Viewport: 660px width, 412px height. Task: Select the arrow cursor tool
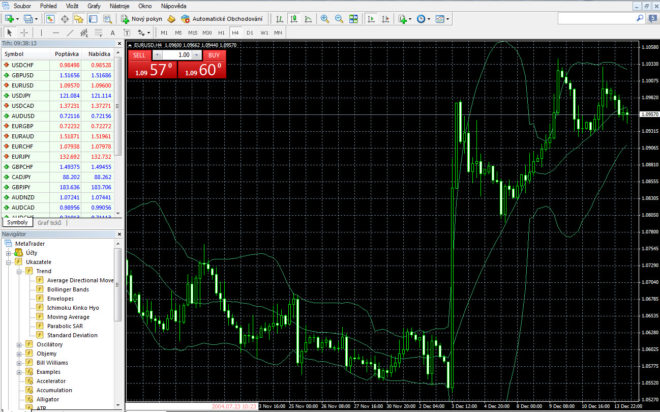tap(9, 32)
